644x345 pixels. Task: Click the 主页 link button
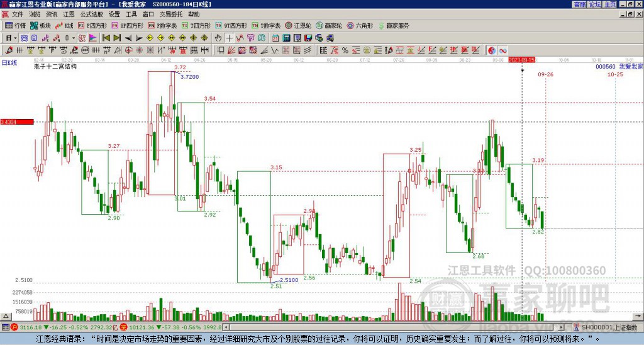point(609,4)
